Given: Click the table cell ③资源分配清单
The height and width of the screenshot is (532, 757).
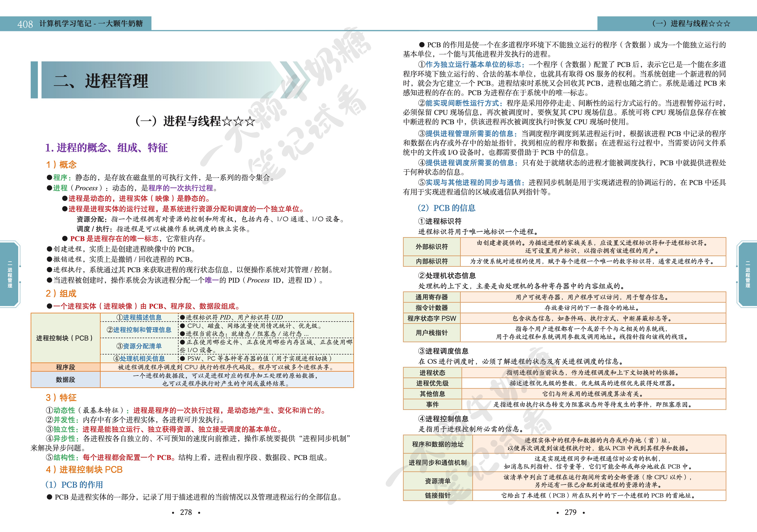Looking at the screenshot, I should click(139, 346).
